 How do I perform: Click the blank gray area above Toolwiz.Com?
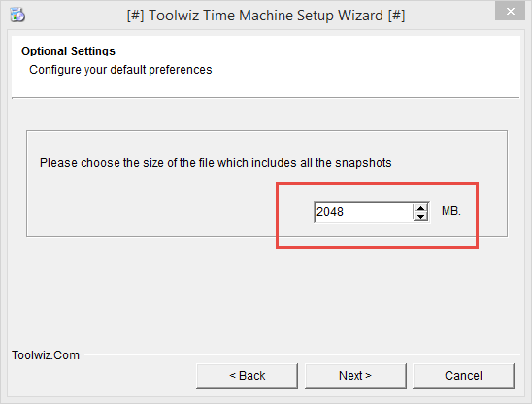click(266, 295)
